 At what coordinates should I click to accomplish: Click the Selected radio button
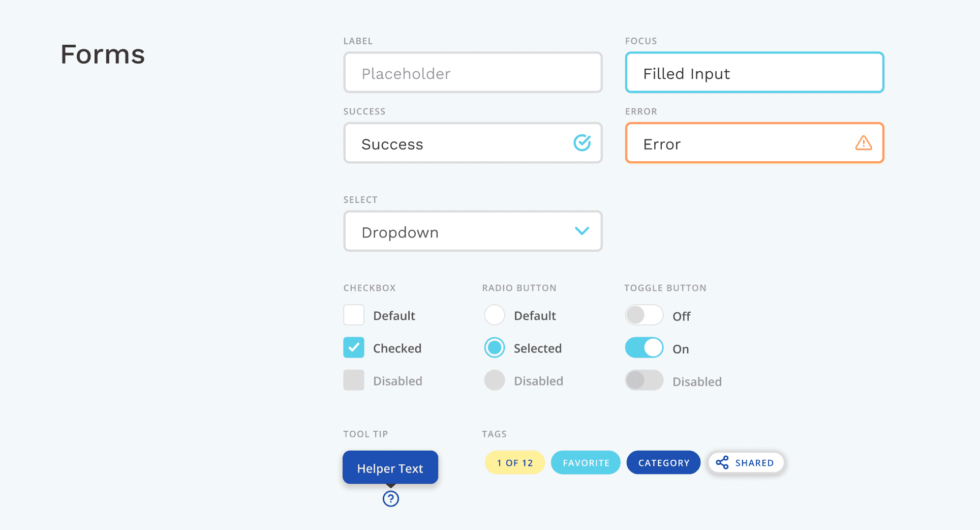click(494, 347)
